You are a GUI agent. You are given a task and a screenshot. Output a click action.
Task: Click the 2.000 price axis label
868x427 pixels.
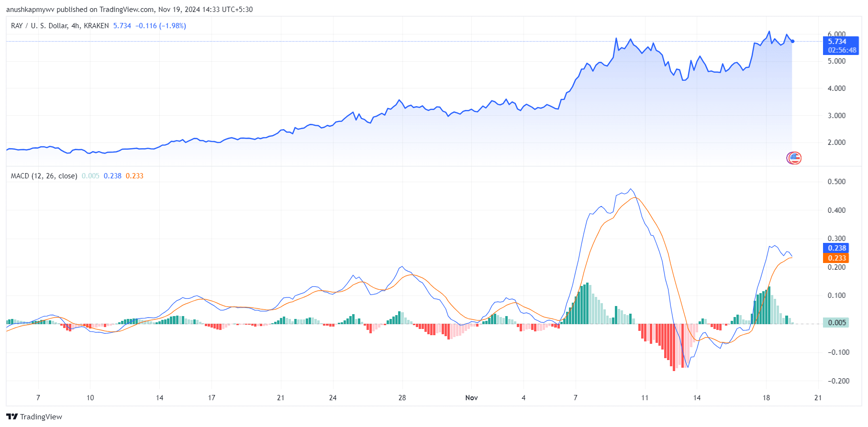[x=836, y=142]
